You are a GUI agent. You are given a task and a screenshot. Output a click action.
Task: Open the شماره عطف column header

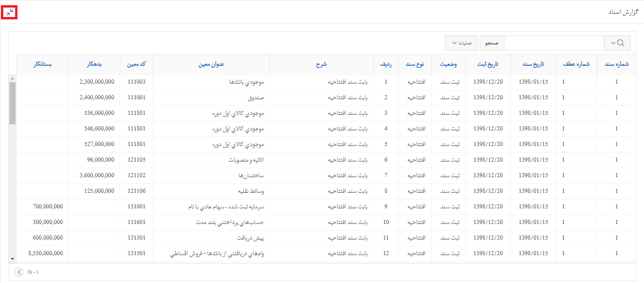(x=576, y=64)
